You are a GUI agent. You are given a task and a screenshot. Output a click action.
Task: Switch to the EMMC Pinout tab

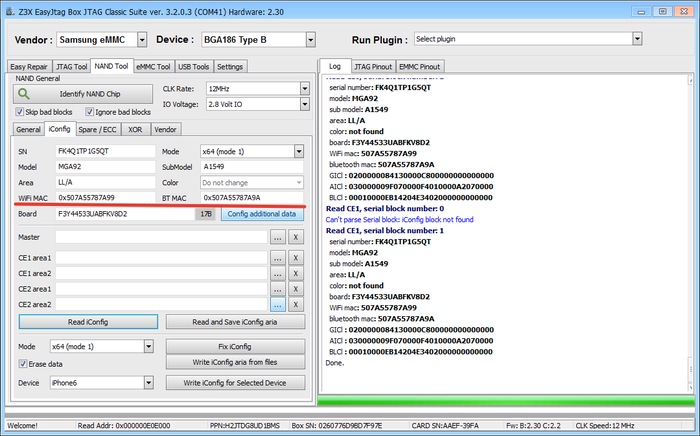pyautogui.click(x=420, y=66)
